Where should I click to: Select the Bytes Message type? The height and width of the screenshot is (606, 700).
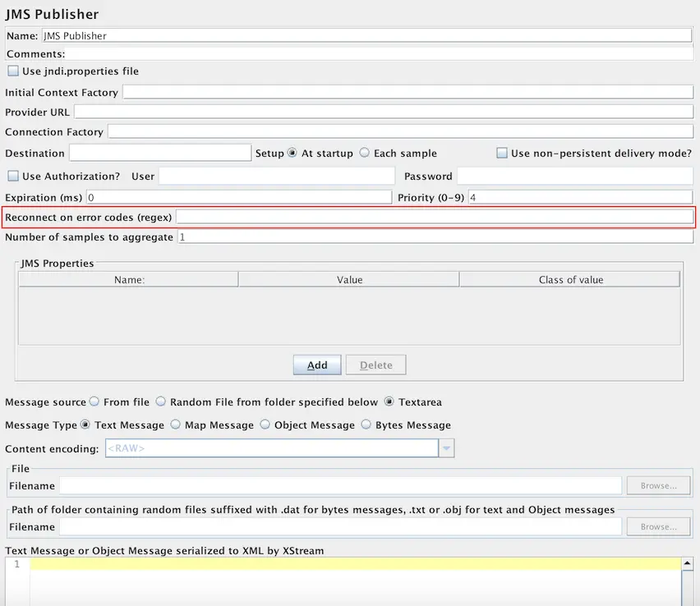tap(366, 425)
